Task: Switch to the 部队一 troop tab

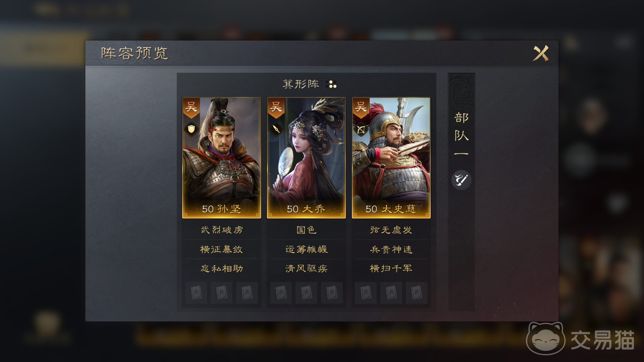Action: pos(462,134)
